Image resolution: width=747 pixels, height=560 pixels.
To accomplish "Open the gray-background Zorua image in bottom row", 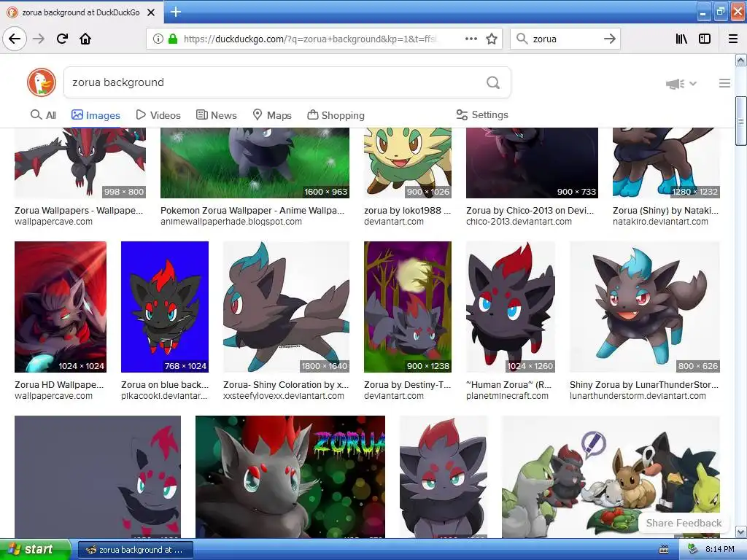I will 98,477.
